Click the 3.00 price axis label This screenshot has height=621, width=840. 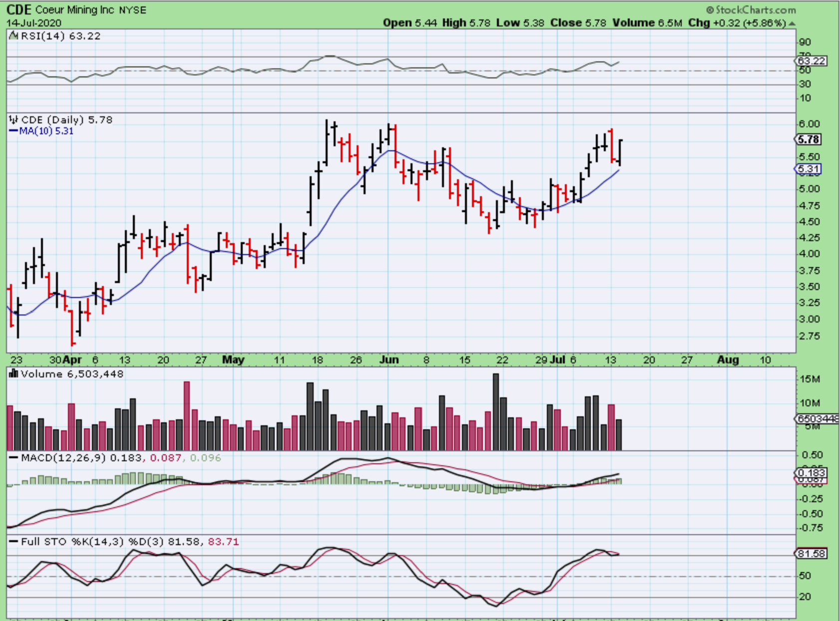coord(809,319)
